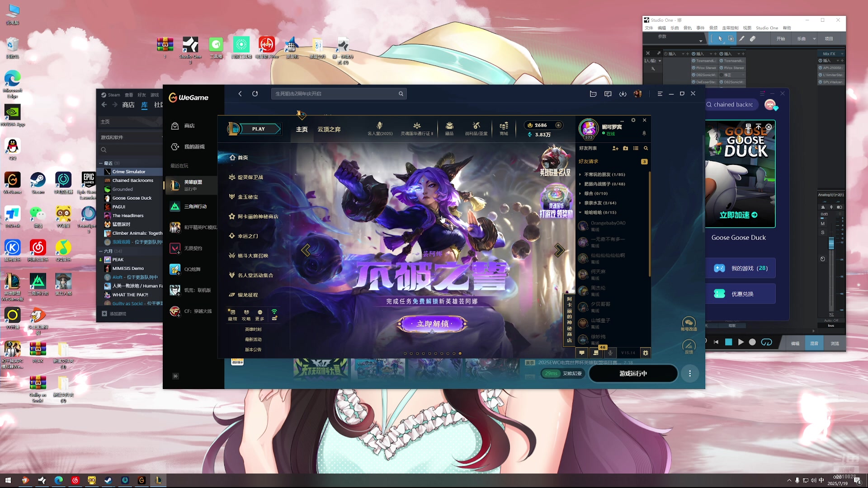Open Mix FX dropdown in Studio One
The width and height of the screenshot is (868, 488).
(x=842, y=54)
